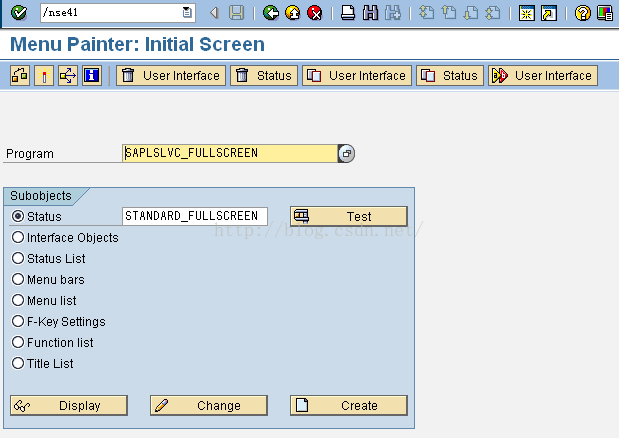Screen dimensions: 619x438
Task: Click the Customize Local Layout icon
Action: pos(605,13)
